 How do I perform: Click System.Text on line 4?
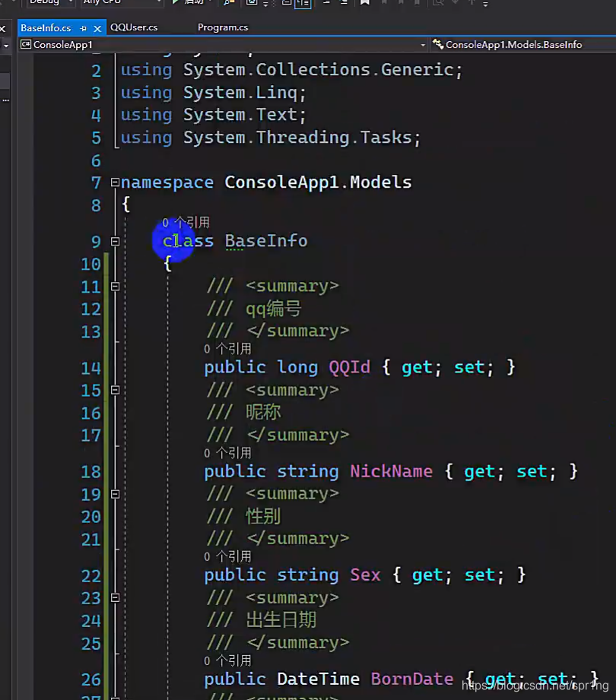tap(240, 115)
